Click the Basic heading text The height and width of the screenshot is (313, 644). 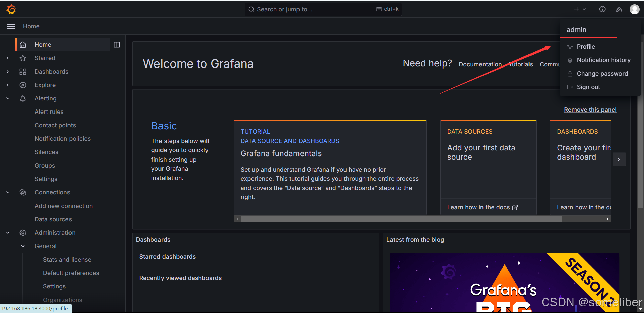pos(164,126)
